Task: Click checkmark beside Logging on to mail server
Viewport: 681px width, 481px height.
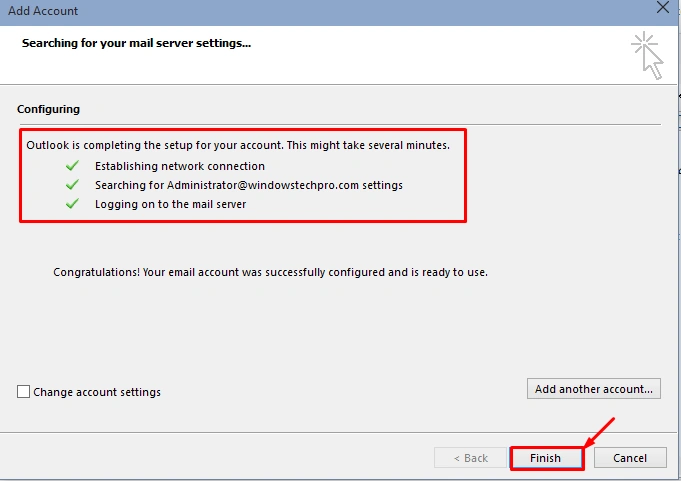Action: 72,204
